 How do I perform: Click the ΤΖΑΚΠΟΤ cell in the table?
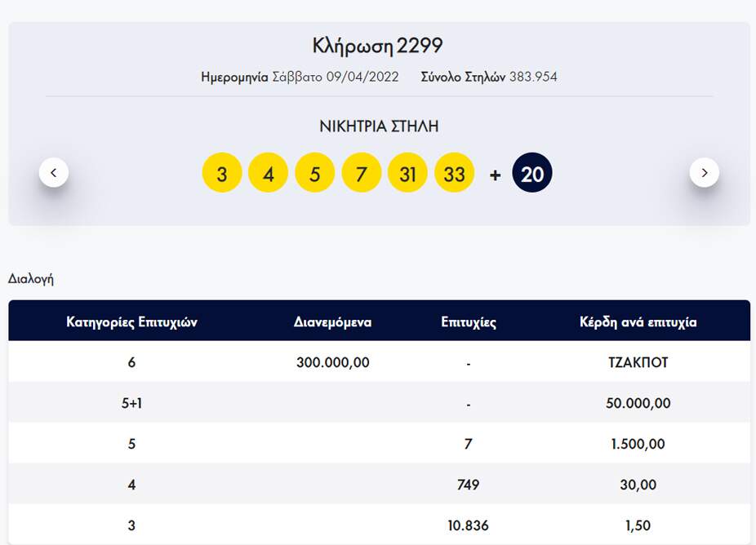pyautogui.click(x=638, y=362)
